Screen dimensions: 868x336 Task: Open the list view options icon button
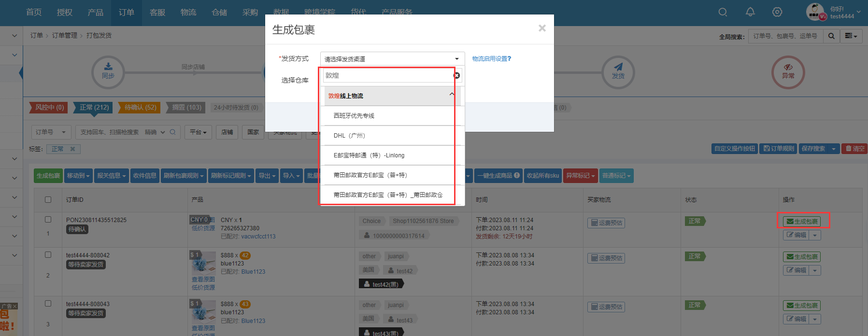click(x=851, y=36)
